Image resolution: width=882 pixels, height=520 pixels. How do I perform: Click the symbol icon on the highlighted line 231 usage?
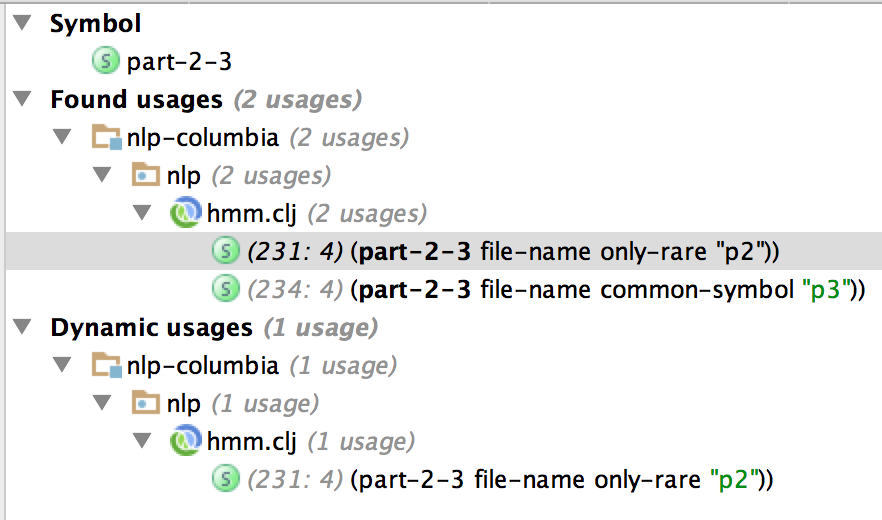coord(226,251)
